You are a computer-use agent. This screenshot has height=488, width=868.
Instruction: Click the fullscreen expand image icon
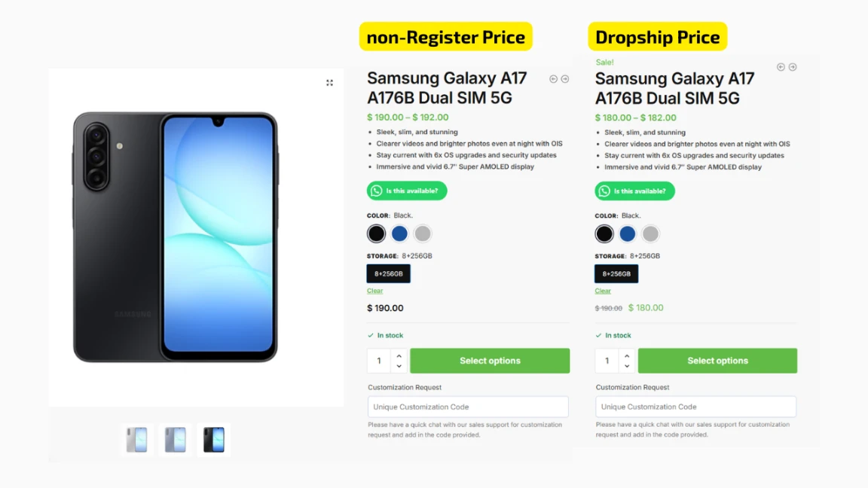tap(329, 83)
